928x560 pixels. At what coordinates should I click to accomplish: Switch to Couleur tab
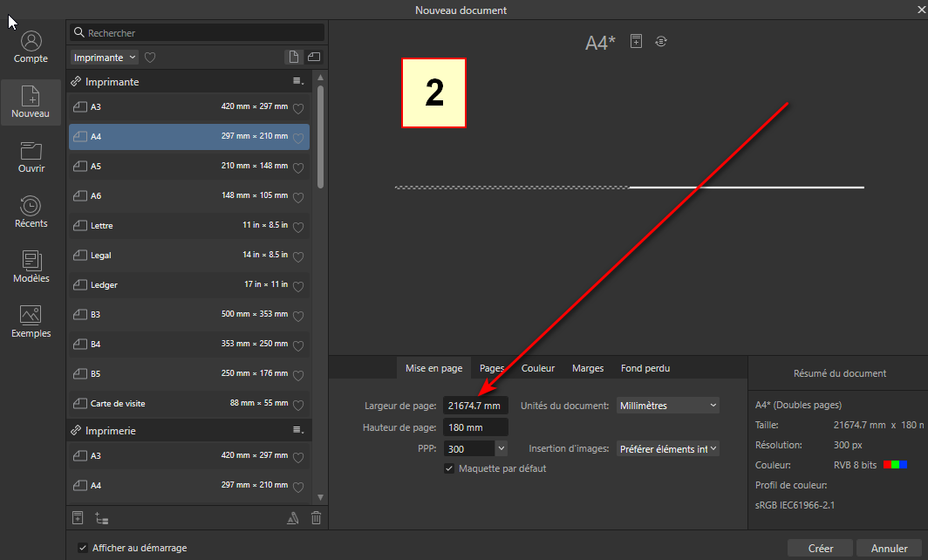pos(538,368)
